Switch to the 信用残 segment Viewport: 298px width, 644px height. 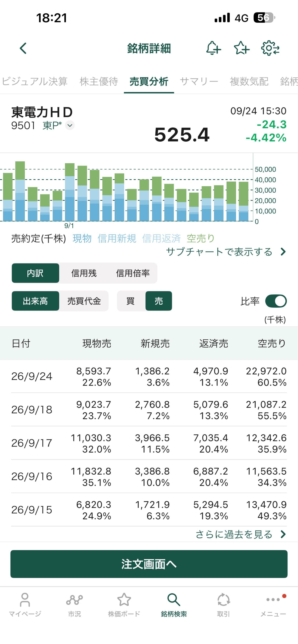[84, 273]
